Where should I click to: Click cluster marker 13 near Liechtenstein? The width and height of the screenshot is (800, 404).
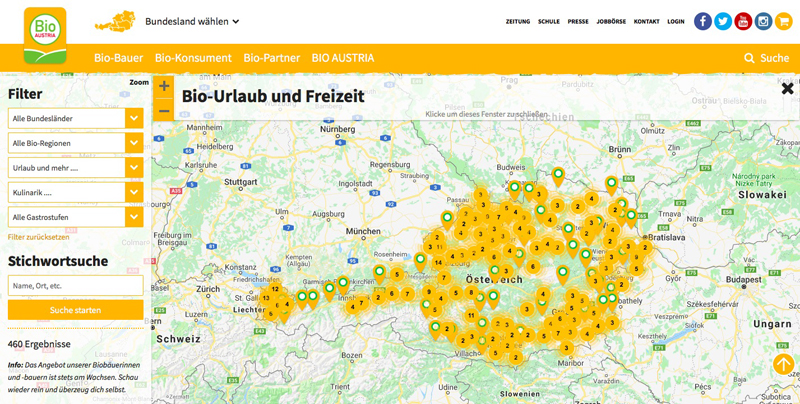click(266, 298)
